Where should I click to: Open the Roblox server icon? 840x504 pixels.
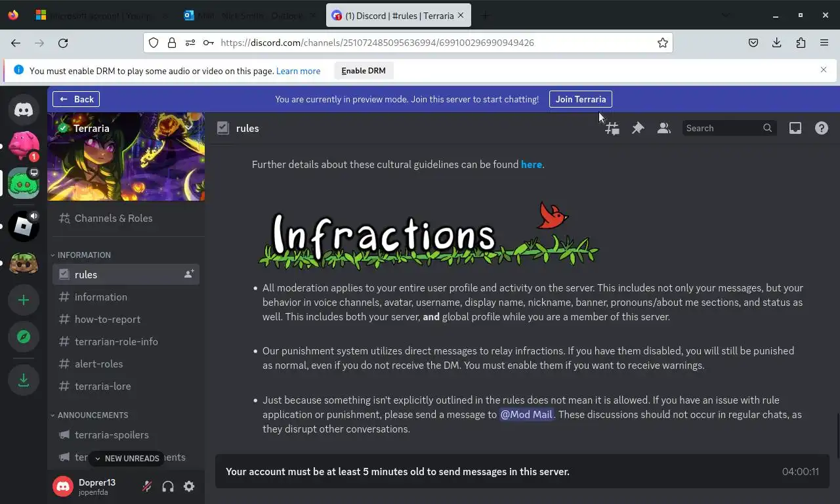[x=24, y=226]
